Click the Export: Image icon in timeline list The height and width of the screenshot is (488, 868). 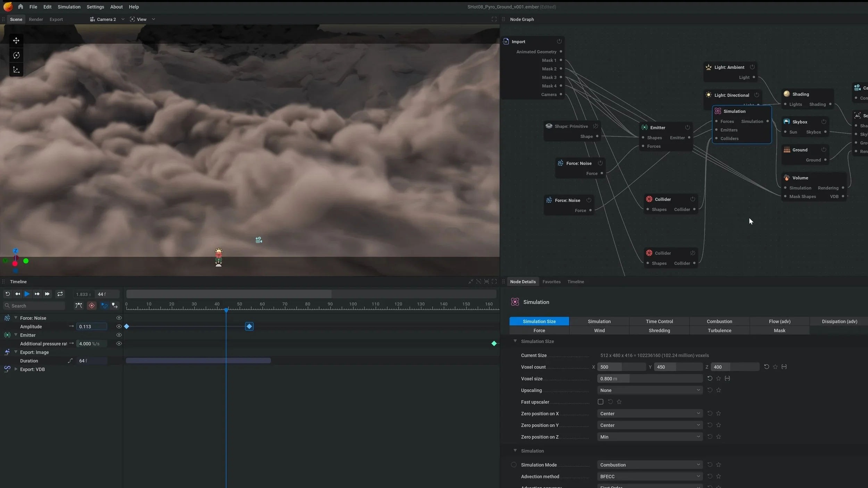point(7,352)
